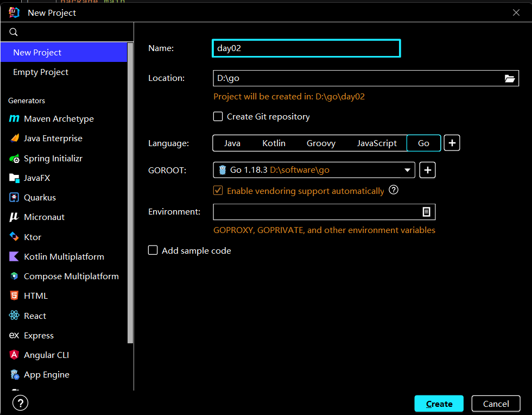
Task: Choose the HTML generator label
Action: 36,296
